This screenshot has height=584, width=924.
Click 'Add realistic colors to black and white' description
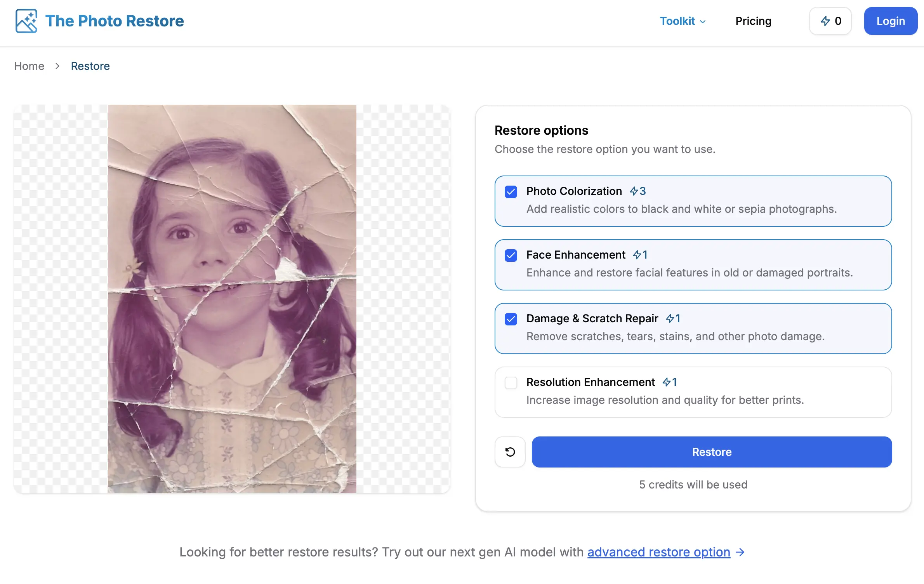681,209
